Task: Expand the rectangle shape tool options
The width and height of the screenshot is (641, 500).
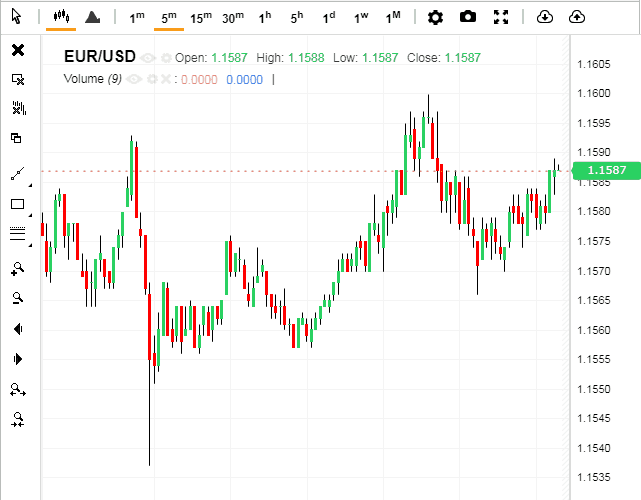Action: [x=29, y=215]
